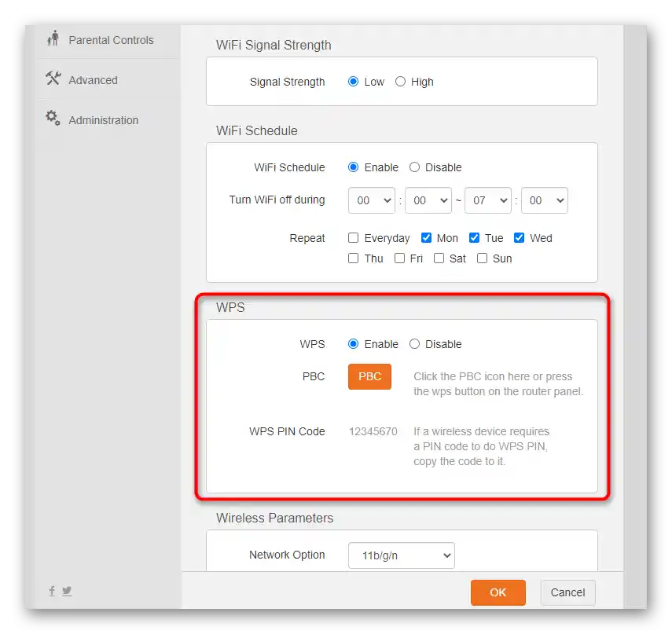
Task: Open the Advanced menu item
Action: click(x=93, y=80)
